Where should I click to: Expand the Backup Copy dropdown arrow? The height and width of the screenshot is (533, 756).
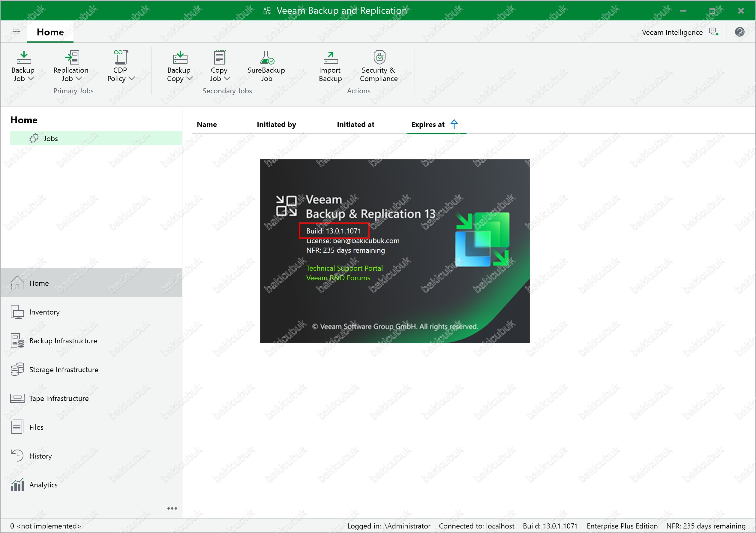[190, 78]
